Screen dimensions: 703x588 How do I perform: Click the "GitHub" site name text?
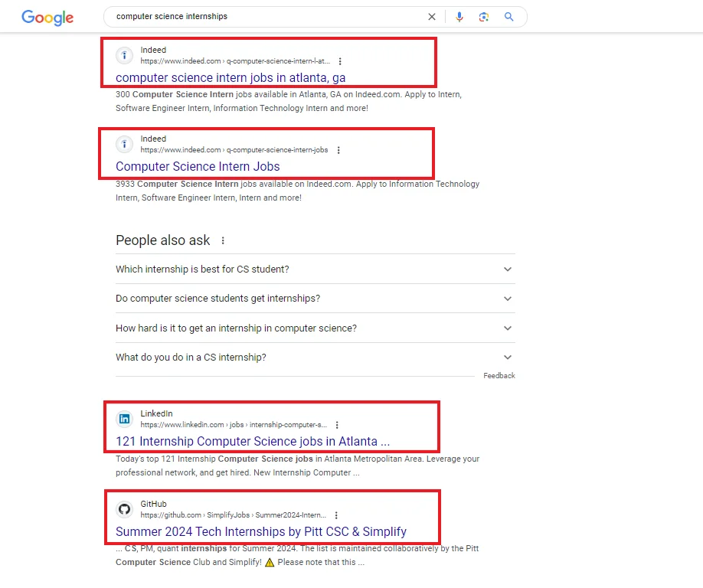pos(153,504)
